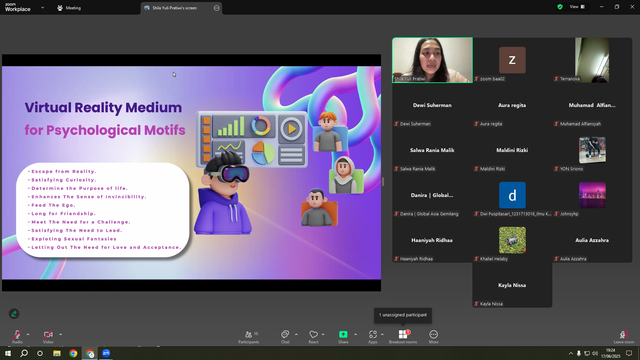Open network settings in the system tray
Screen dimensions: 640x360
587,353
